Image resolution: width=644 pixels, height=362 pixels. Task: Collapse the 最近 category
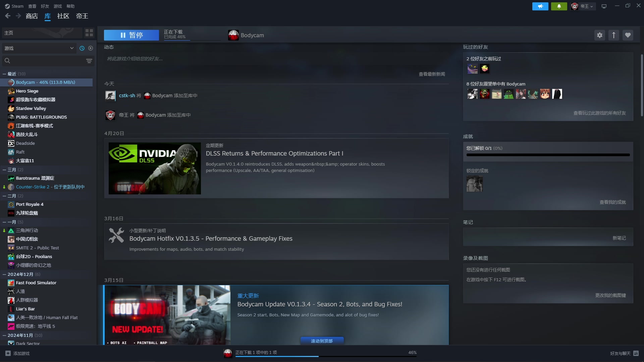point(5,74)
